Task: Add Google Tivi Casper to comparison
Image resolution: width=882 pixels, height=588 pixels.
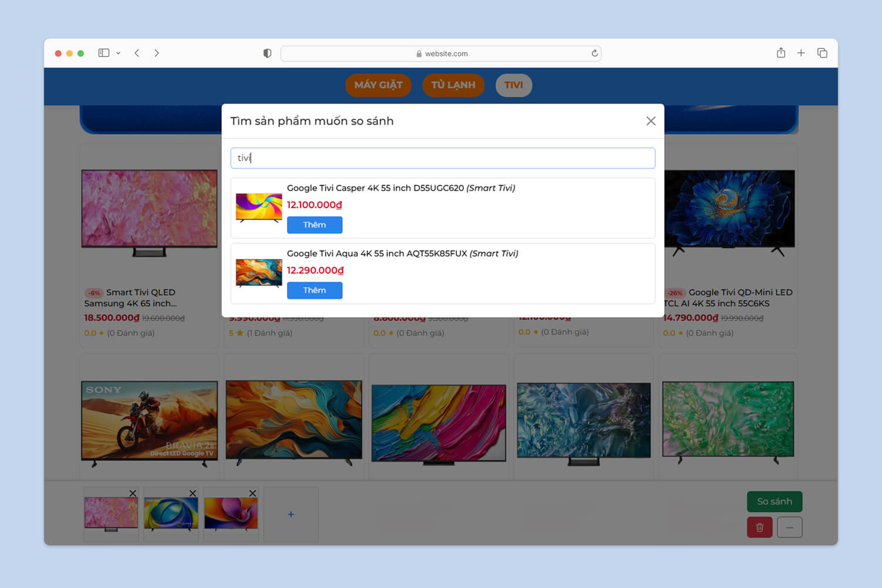Action: pos(315,225)
